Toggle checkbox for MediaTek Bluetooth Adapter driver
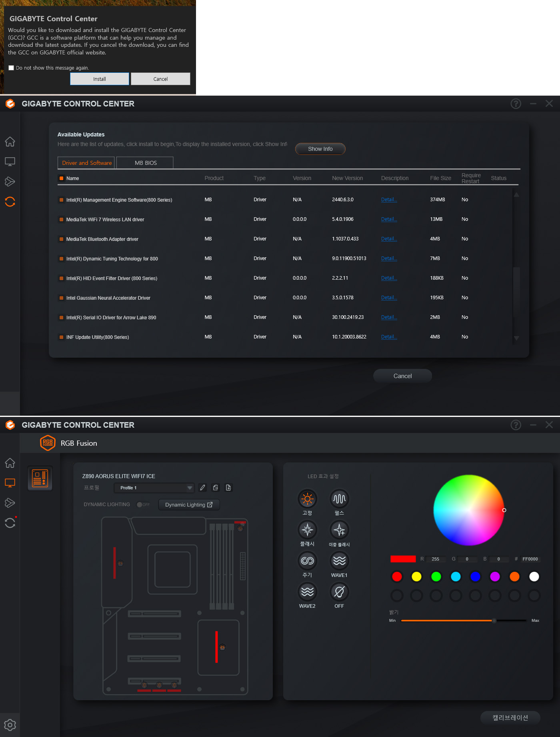 click(x=61, y=239)
